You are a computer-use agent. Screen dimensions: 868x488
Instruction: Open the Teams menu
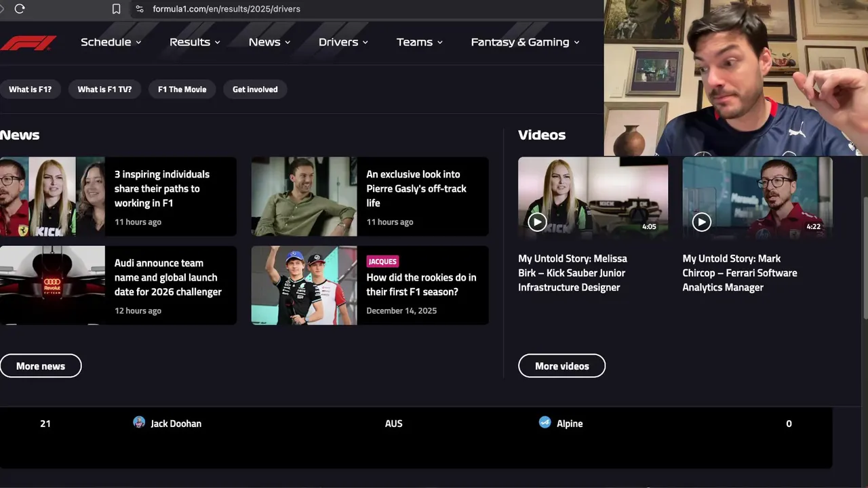[420, 42]
